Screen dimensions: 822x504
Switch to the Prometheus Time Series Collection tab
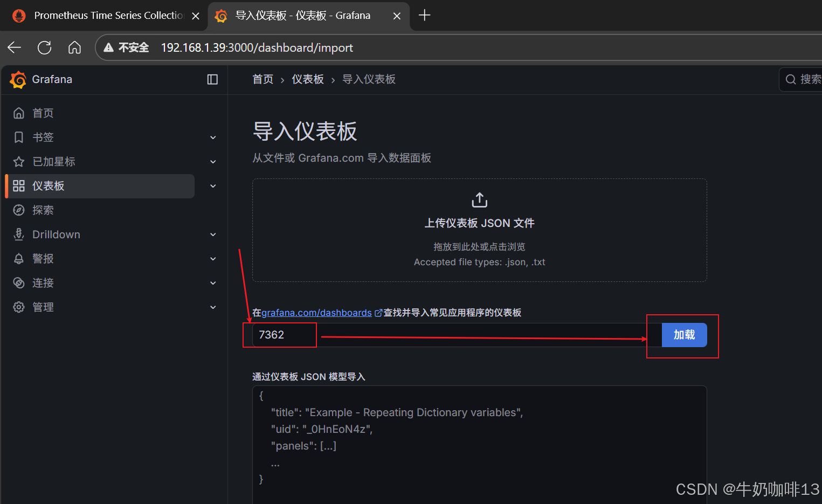(x=105, y=16)
